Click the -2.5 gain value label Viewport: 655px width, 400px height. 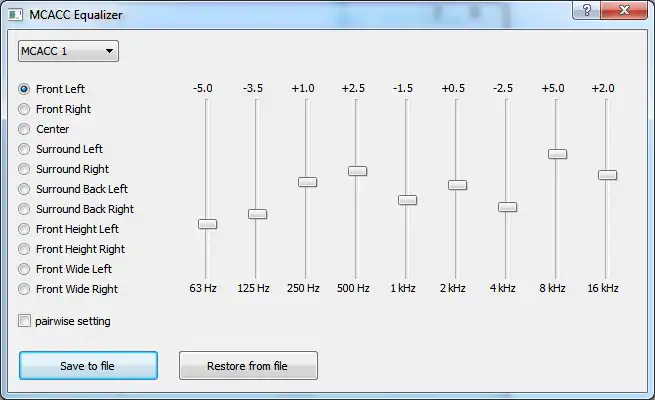tap(503, 89)
